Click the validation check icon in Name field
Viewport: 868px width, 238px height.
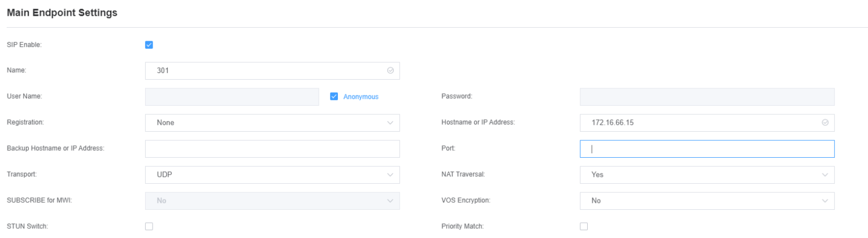[390, 71]
